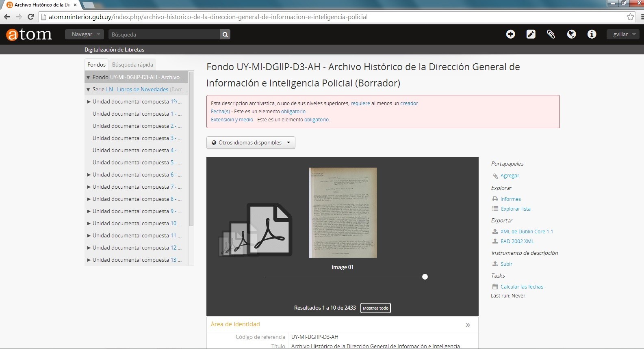Select the Fondos tab
644x349 pixels.
tap(96, 65)
